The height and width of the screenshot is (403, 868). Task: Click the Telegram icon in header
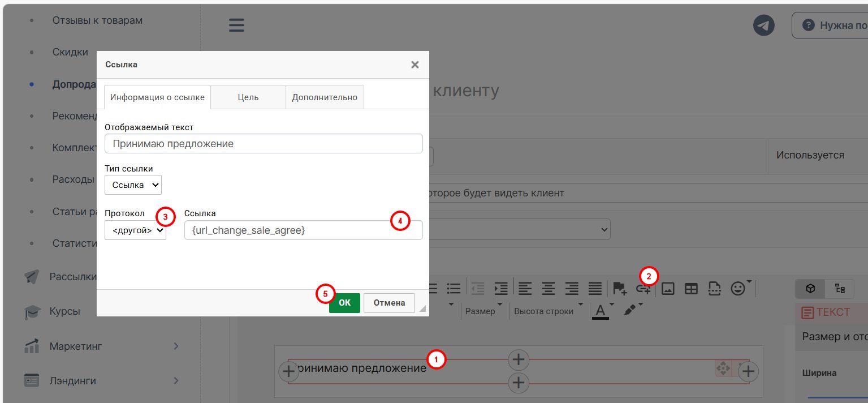764,25
